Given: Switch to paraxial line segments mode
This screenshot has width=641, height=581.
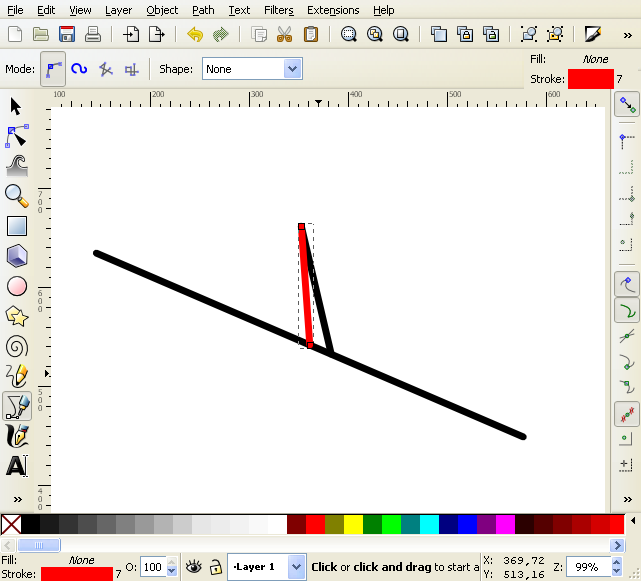Looking at the screenshot, I should pos(131,69).
